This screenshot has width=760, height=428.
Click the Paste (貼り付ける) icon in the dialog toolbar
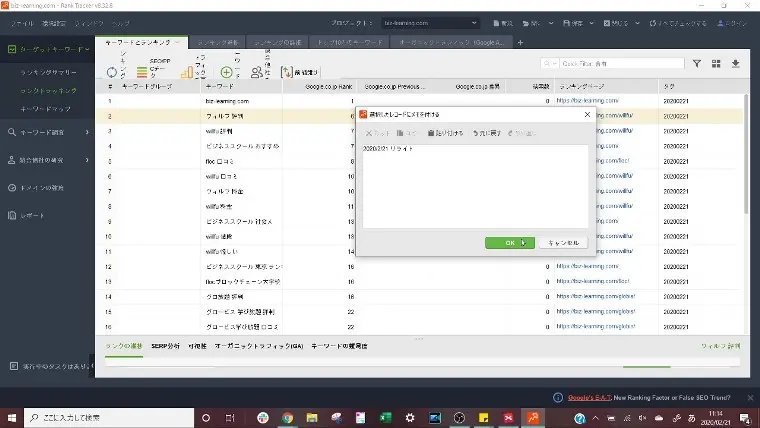tap(445, 133)
